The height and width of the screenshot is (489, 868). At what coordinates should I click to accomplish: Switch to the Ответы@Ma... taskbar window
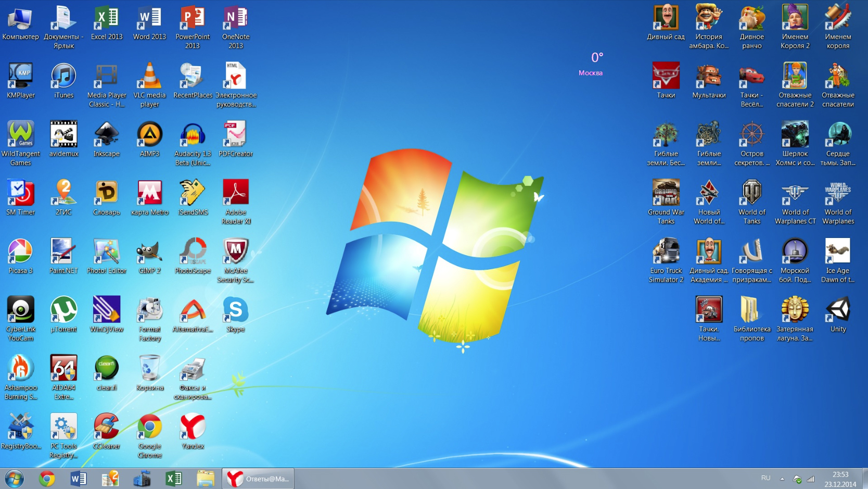tap(258, 479)
